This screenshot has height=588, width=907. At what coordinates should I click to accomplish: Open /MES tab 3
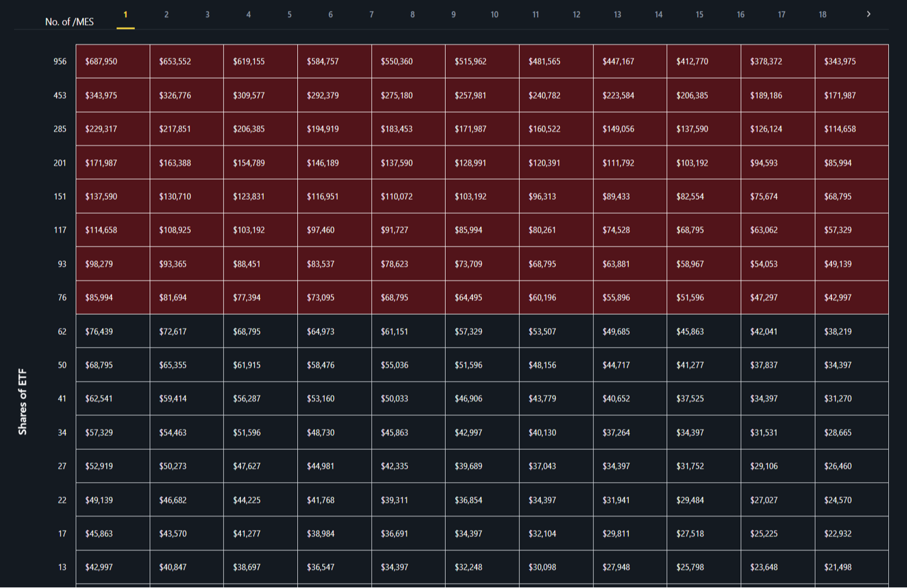click(207, 15)
